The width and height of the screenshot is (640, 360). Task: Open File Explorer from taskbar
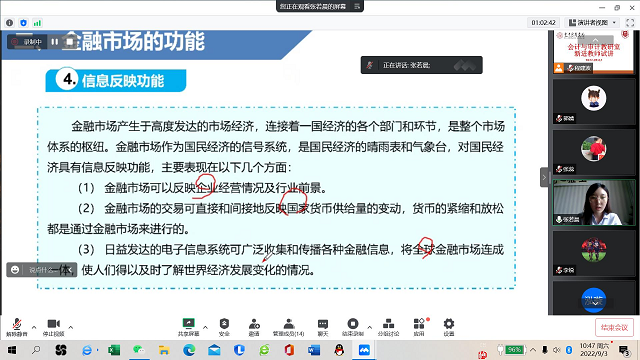click(x=164, y=350)
